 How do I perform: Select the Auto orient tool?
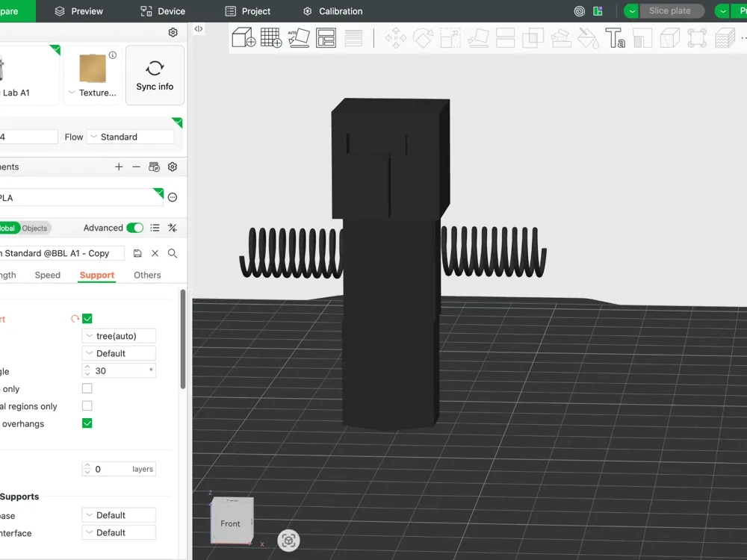299,38
